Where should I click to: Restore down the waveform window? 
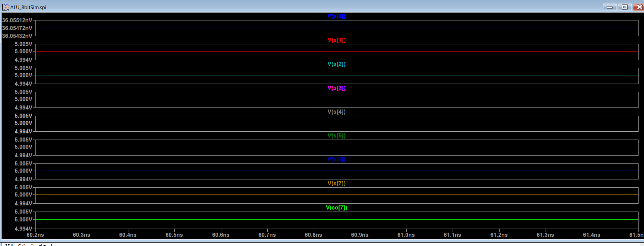(x=625, y=7)
